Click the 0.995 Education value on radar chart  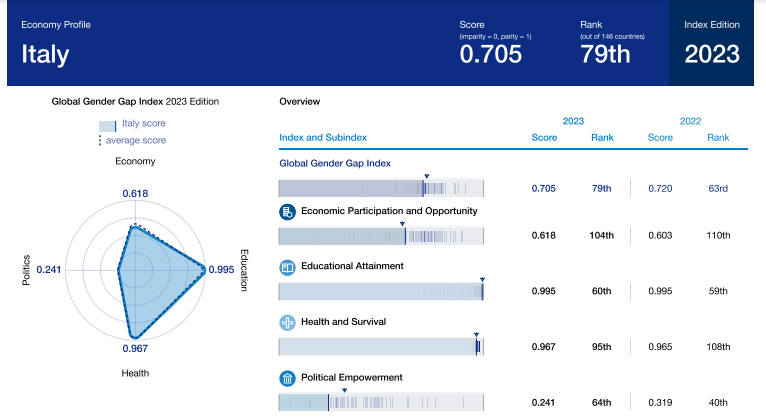(x=221, y=270)
